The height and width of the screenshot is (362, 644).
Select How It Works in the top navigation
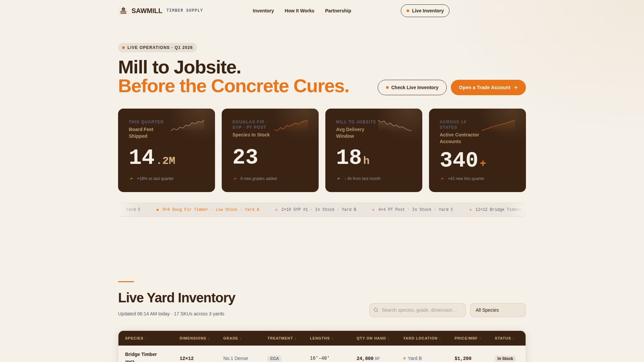click(x=300, y=11)
